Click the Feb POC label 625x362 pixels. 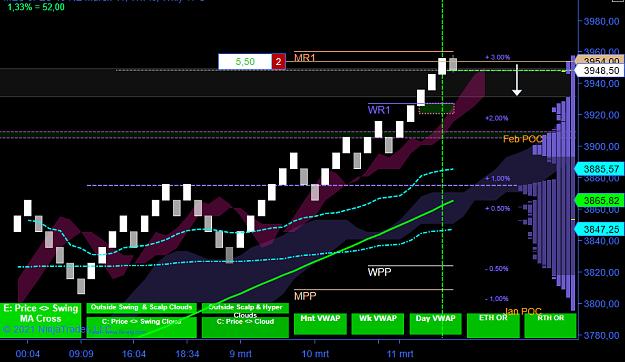coord(523,139)
